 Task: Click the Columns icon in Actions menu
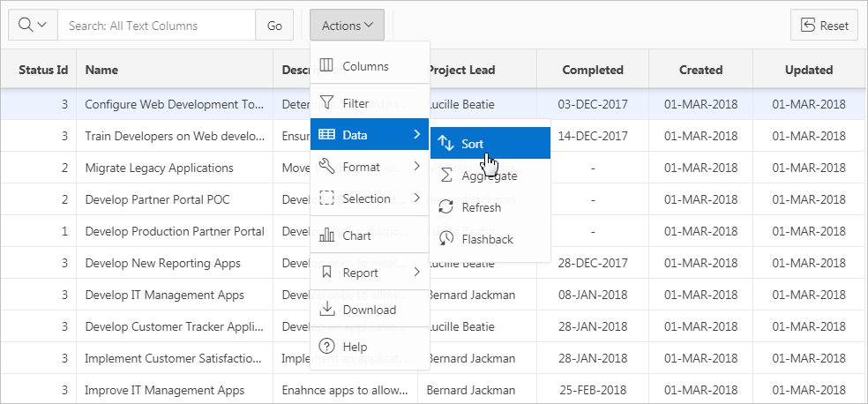point(326,66)
